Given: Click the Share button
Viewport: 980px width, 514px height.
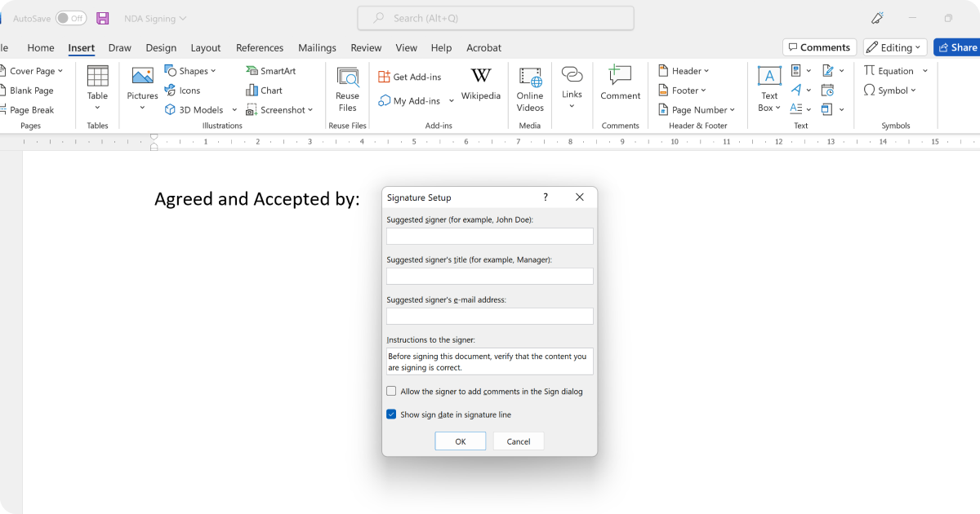Looking at the screenshot, I should point(957,47).
